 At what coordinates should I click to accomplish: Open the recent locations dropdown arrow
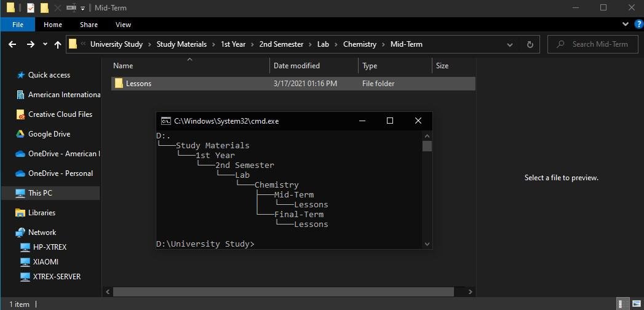(x=46, y=44)
